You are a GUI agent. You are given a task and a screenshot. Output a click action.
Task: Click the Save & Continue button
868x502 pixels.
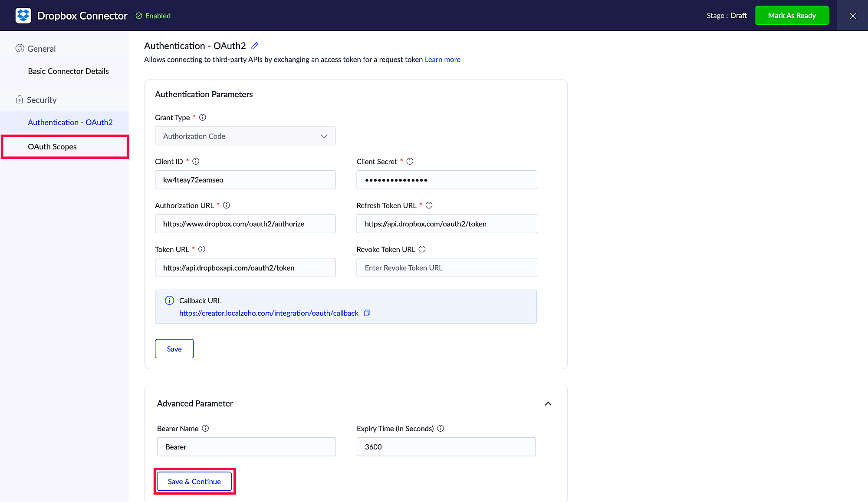[x=194, y=482]
